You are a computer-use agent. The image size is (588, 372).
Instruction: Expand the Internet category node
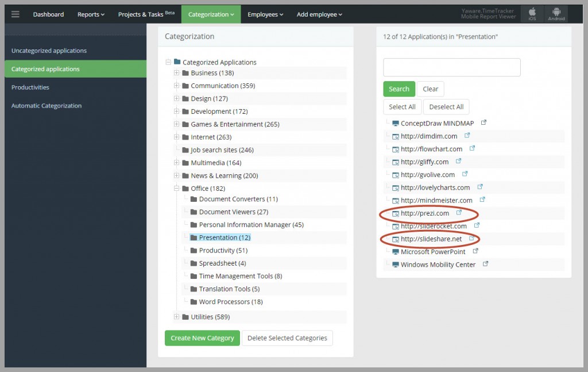(x=176, y=137)
